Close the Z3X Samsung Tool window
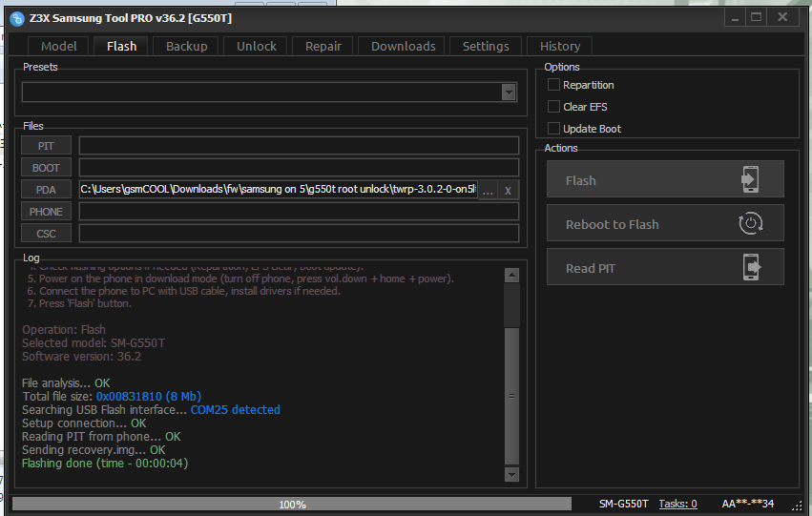 click(x=782, y=17)
